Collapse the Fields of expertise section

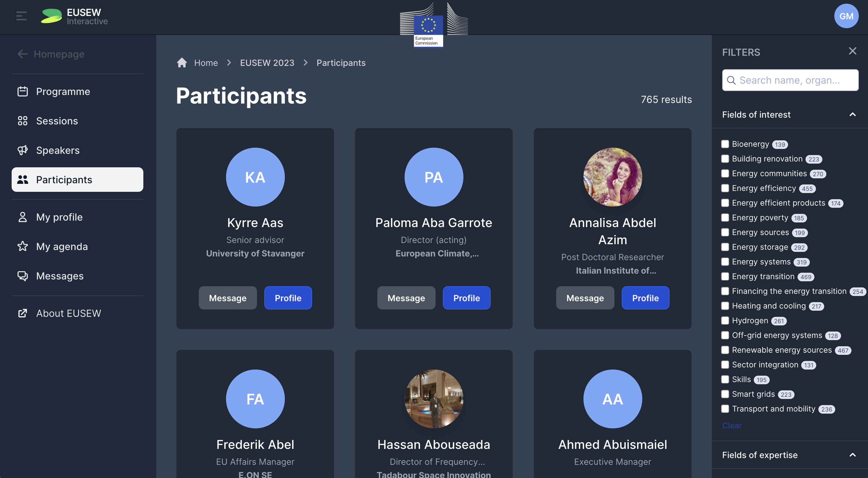852,455
